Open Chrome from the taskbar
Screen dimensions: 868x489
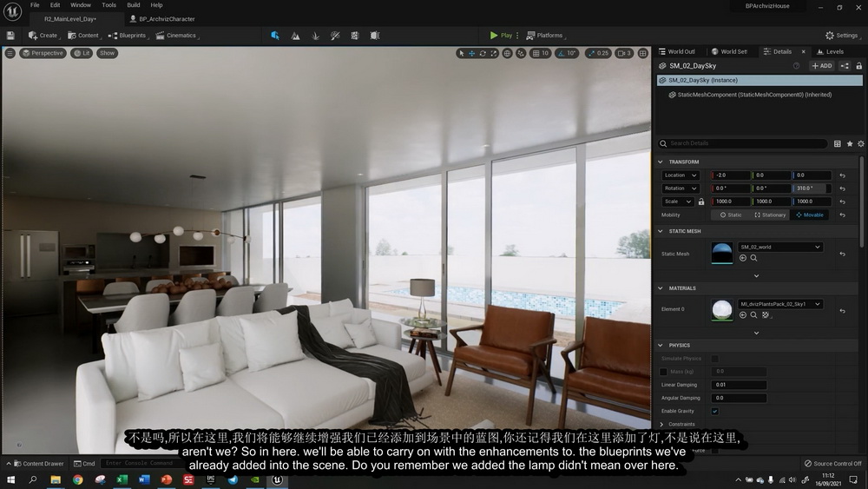pos(77,479)
